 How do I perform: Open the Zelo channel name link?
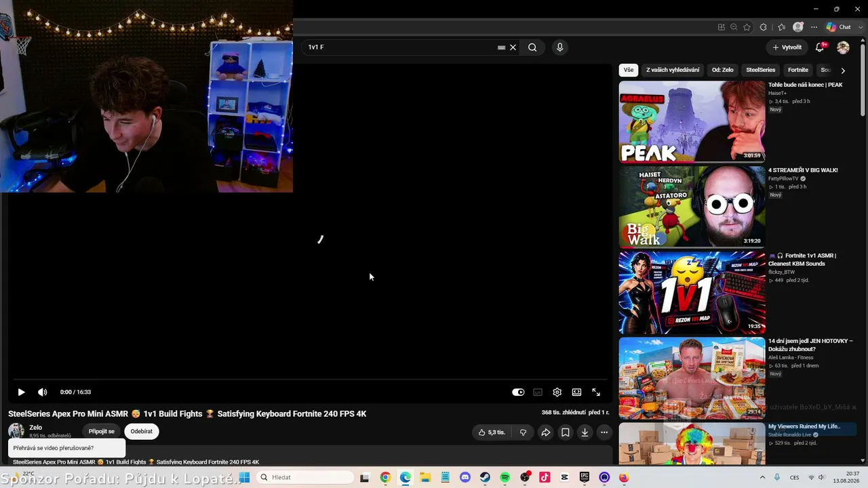coord(36,428)
